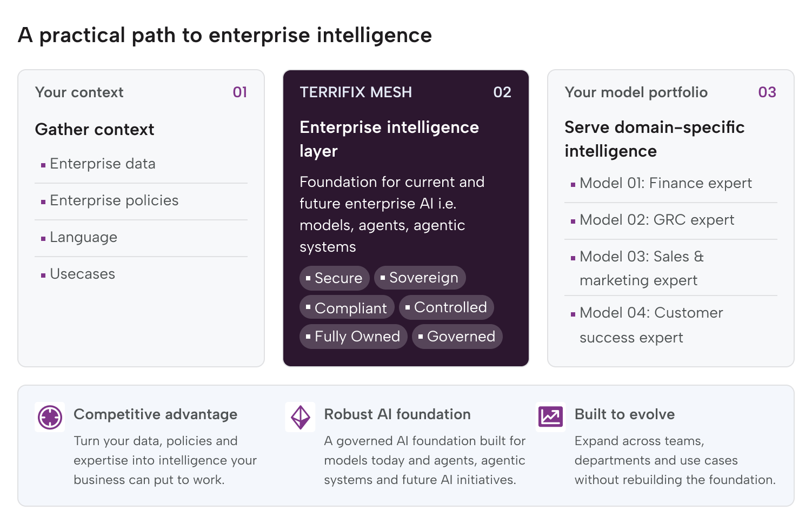Click Model 01: Finance expert
The height and width of the screenshot is (524, 812).
click(x=671, y=183)
